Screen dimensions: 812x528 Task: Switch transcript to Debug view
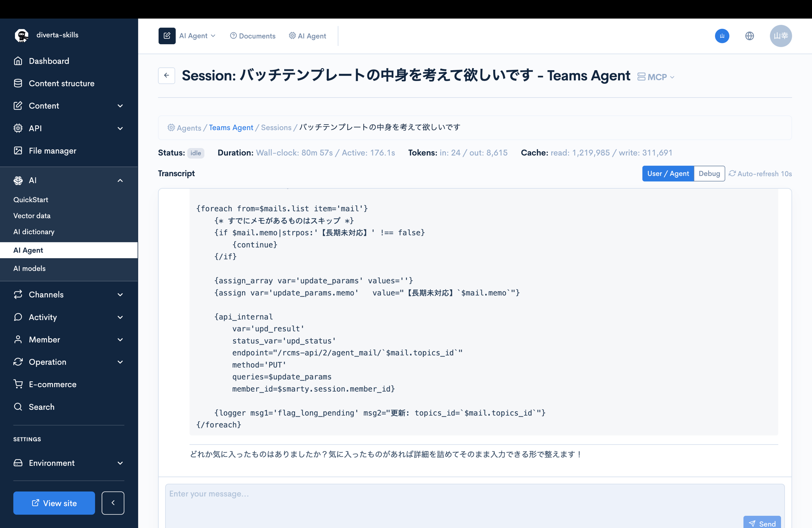(709, 173)
